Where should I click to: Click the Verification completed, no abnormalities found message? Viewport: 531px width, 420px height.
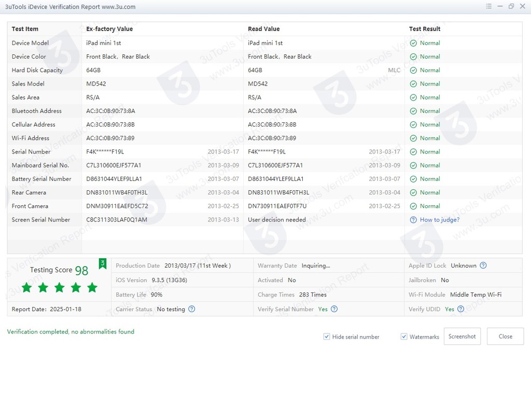71,332
